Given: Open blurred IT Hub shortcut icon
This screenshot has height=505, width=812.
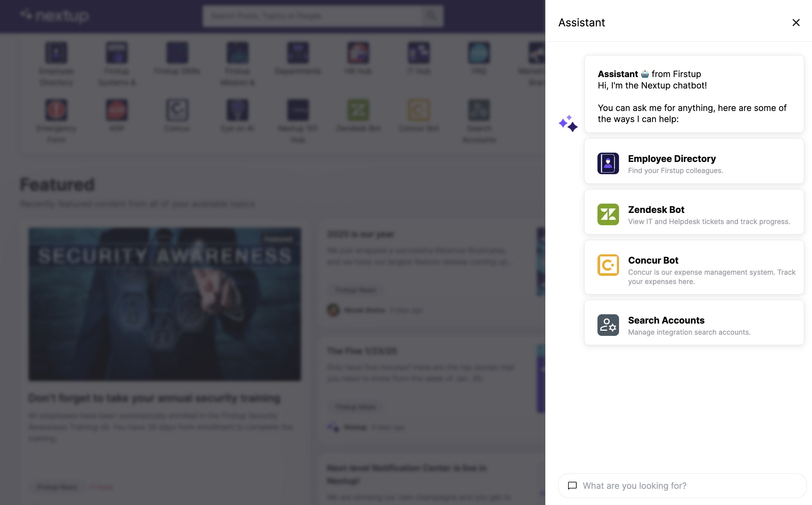Looking at the screenshot, I should click(x=418, y=53).
